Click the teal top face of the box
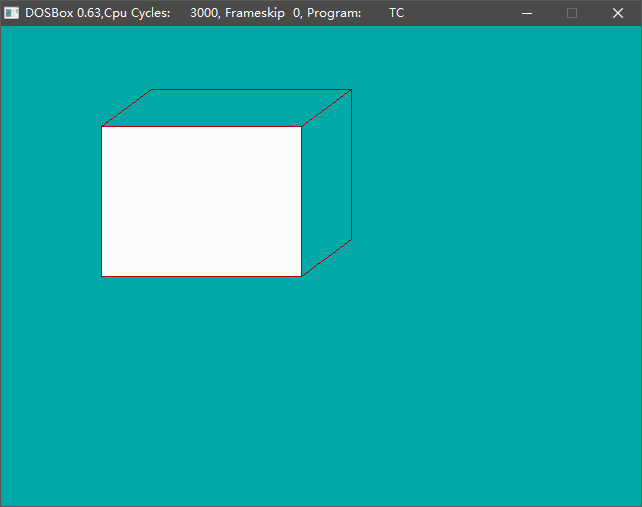 tap(226, 108)
